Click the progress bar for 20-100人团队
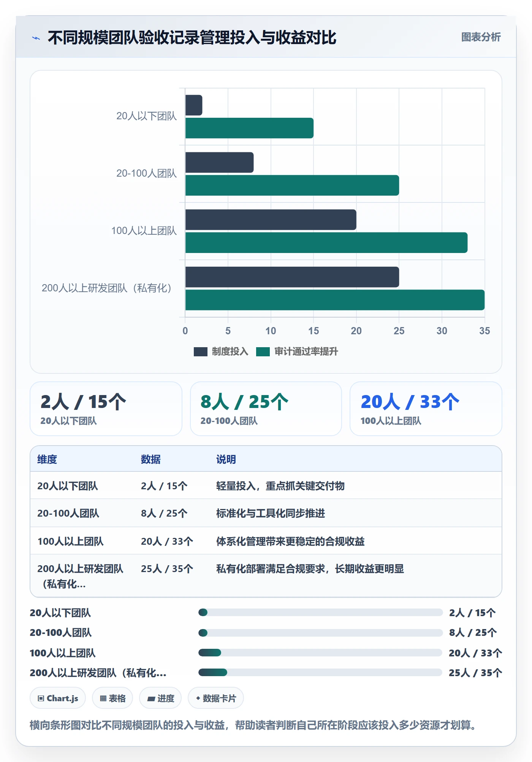 (x=320, y=632)
